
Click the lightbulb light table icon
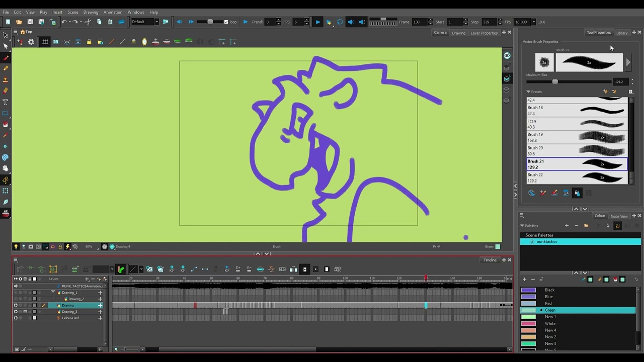click(16, 246)
